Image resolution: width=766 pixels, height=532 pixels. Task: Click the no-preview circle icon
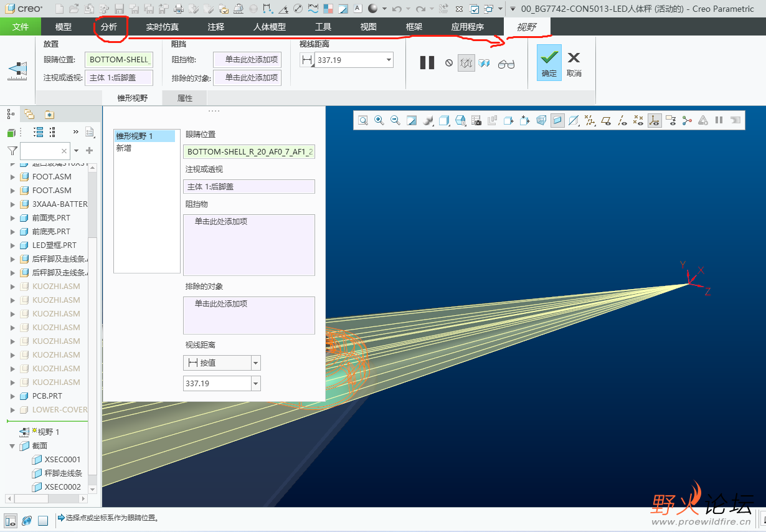[x=449, y=63]
